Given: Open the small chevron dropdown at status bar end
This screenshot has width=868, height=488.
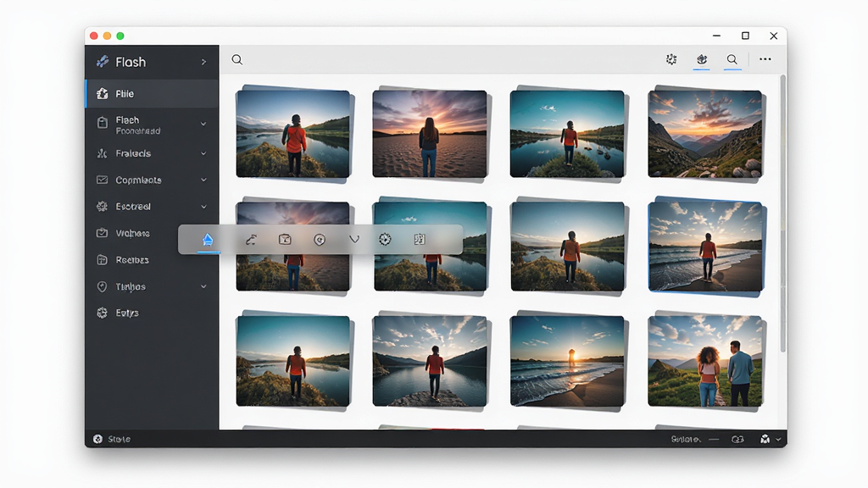Looking at the screenshot, I should (778, 440).
